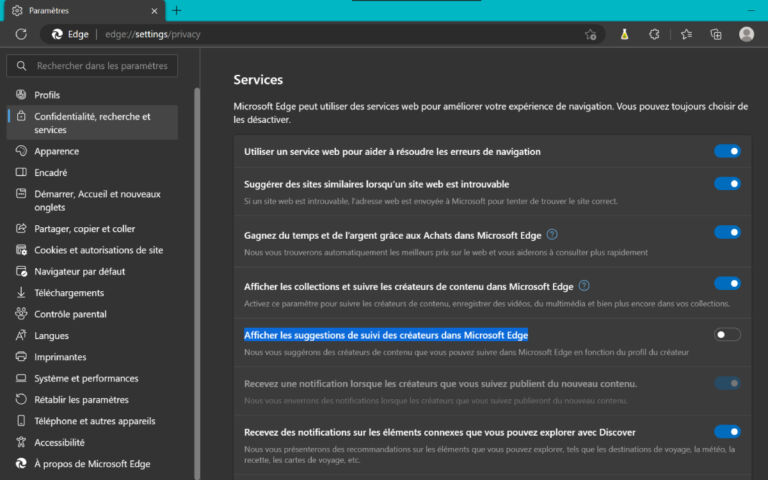
Task: Click the Partager, copier et coller icon
Action: (x=21, y=228)
